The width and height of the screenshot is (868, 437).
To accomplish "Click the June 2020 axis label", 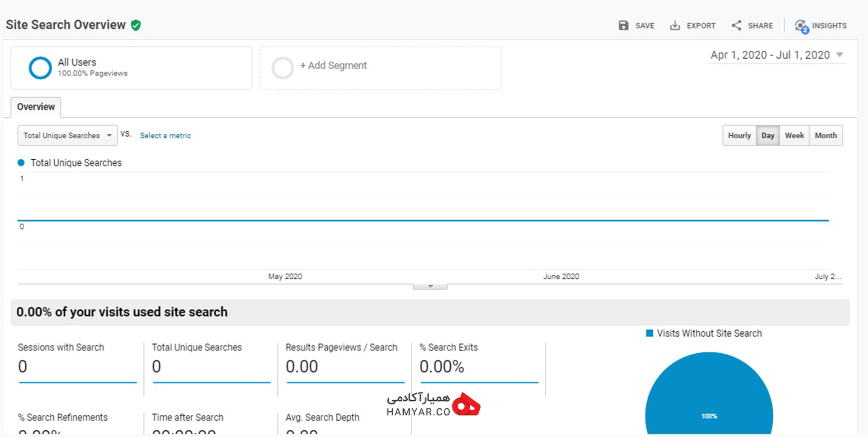I will click(561, 276).
